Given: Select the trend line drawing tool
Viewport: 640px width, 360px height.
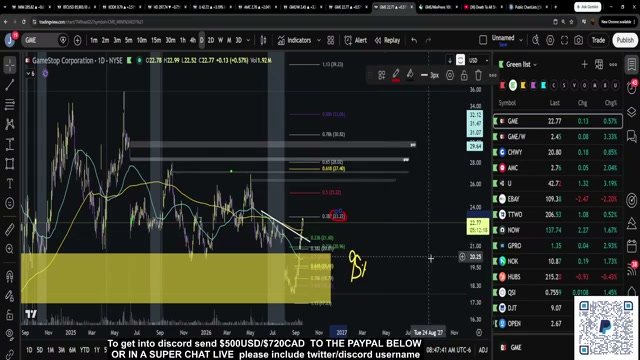Looking at the screenshot, I should tap(10, 85).
